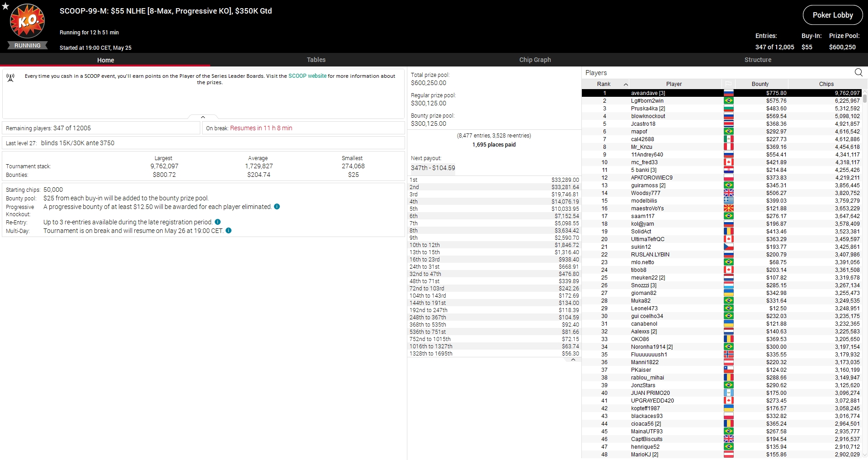This screenshot has width=868, height=460.
Task: Open the Chip Graph tab
Action: tap(535, 60)
